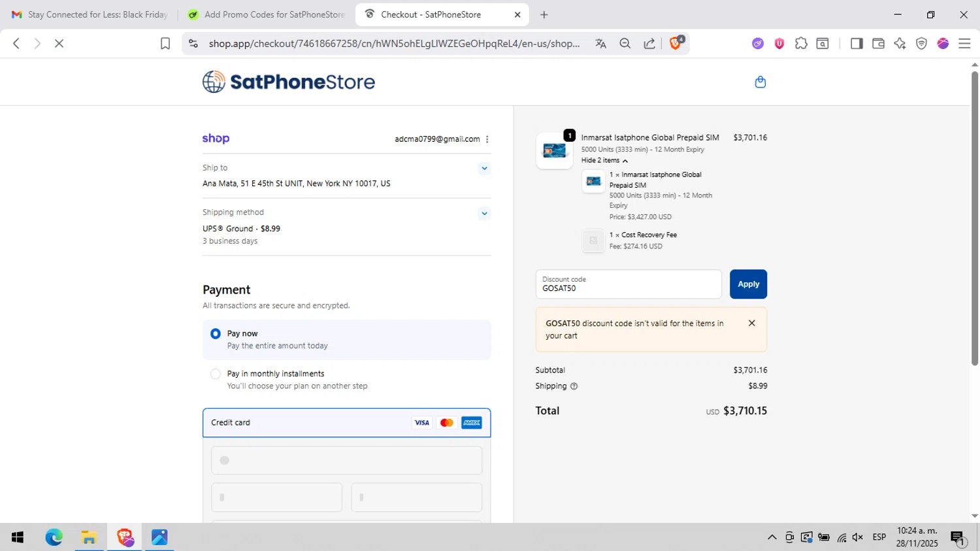Bookmark this page with the bookmark icon

coord(165,43)
